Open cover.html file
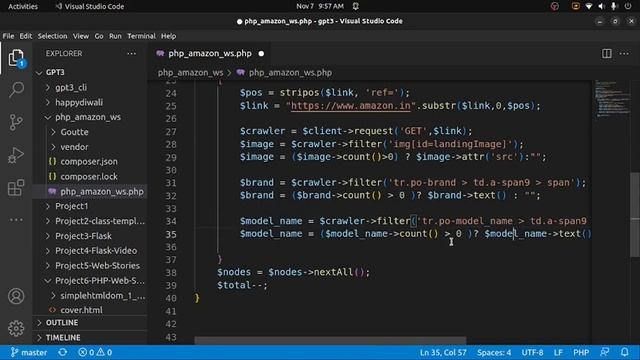Image resolution: width=640 pixels, height=360 pixels. [81, 310]
